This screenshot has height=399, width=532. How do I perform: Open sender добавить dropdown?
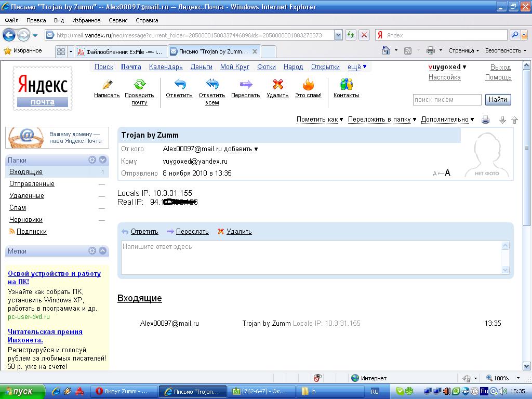pyautogui.click(x=241, y=149)
